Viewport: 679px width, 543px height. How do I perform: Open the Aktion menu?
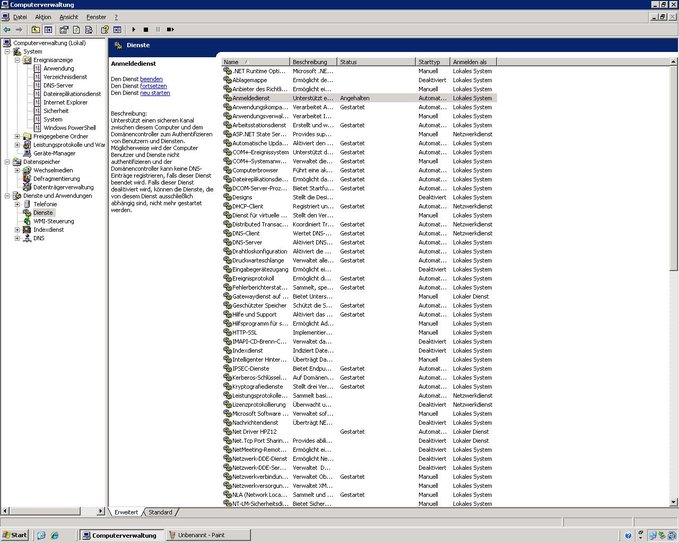coord(43,17)
